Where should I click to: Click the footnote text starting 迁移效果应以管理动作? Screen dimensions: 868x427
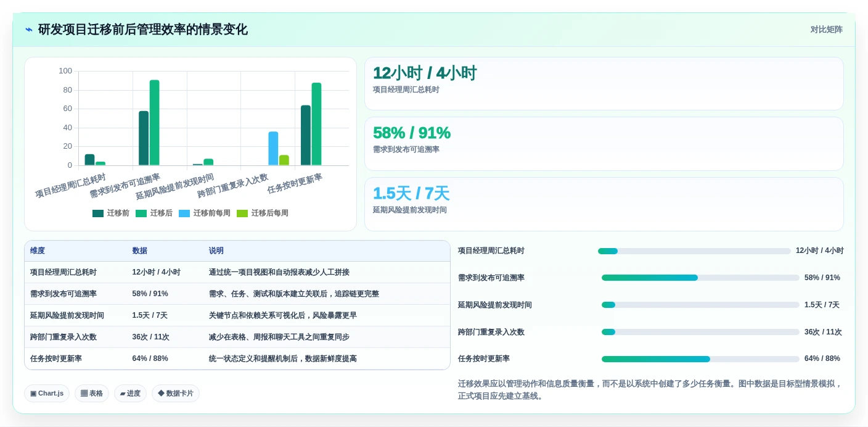[650, 390]
